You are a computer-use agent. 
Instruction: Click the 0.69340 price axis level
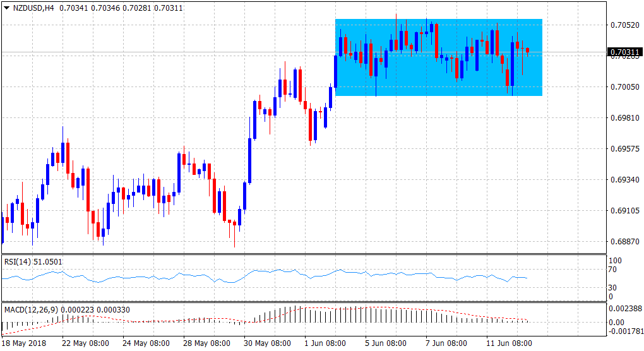624,180
